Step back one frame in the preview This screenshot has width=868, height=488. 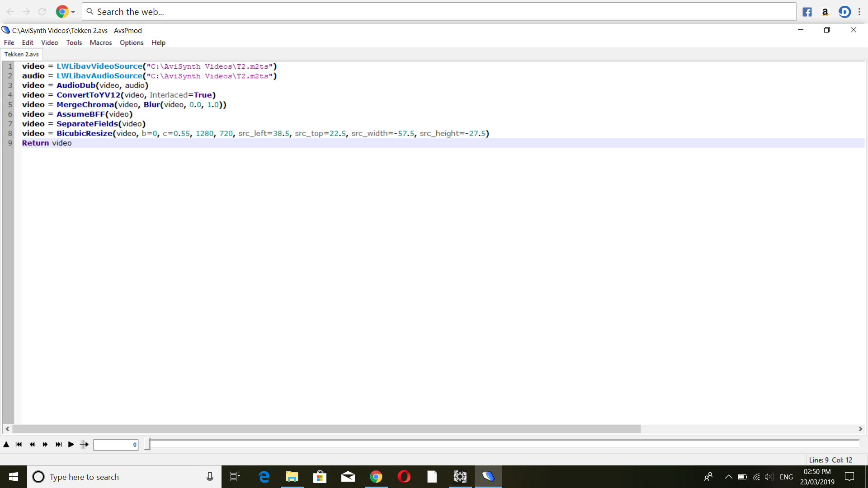tap(32, 445)
